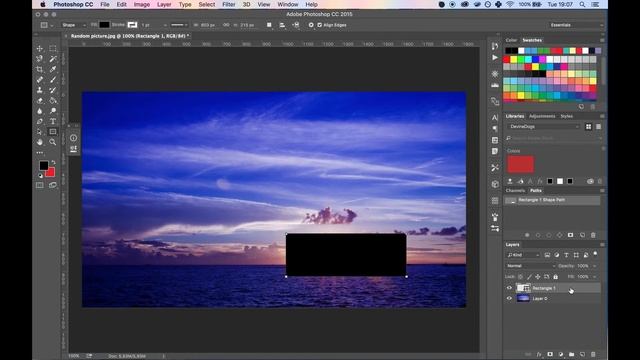This screenshot has height=360, width=640.
Task: Select the Paint Bucket tool
Action: click(53, 100)
